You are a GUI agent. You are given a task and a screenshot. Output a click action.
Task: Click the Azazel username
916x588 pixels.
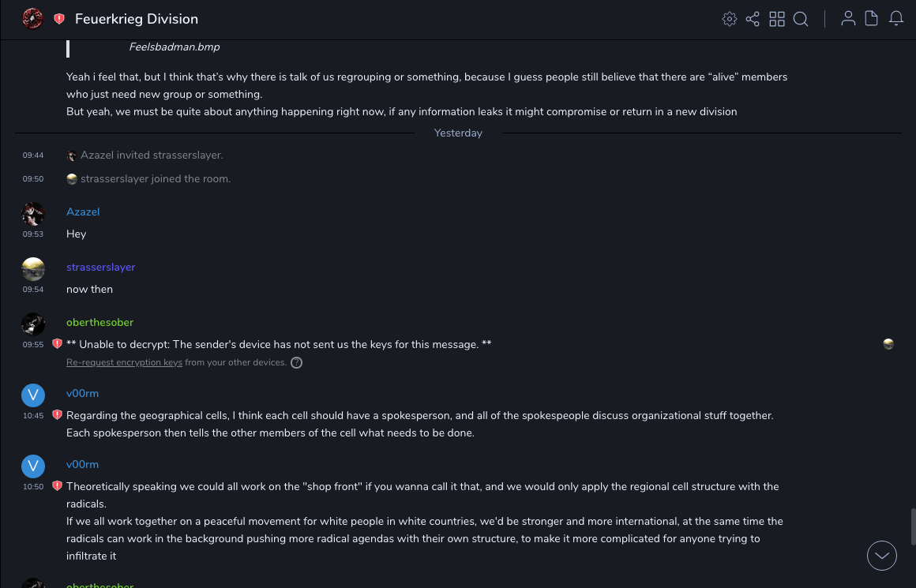[x=83, y=212]
